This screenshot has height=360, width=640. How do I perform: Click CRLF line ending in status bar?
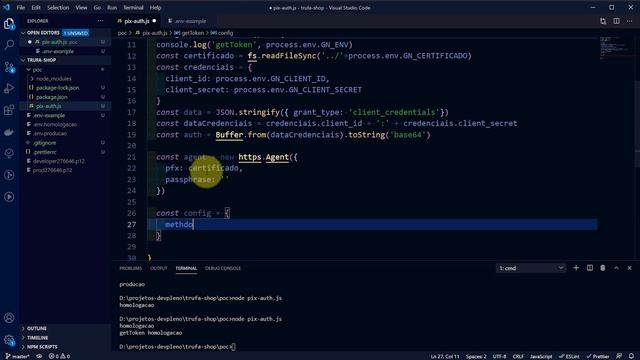tap(518, 356)
